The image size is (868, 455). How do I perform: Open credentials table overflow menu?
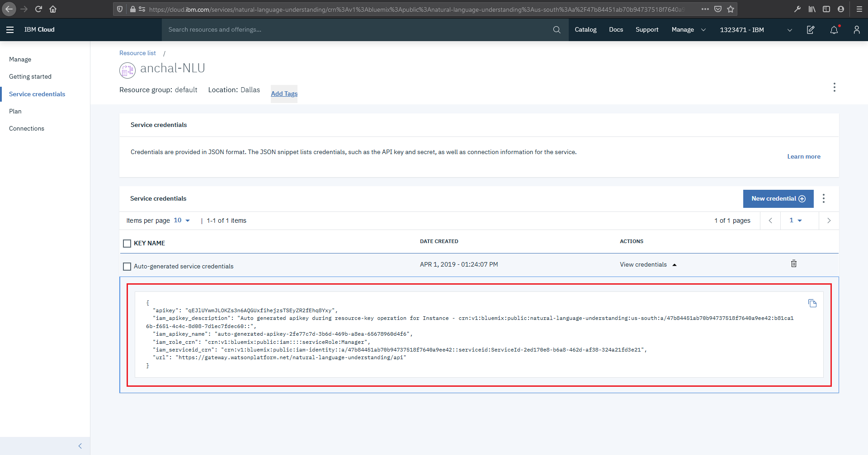click(824, 198)
